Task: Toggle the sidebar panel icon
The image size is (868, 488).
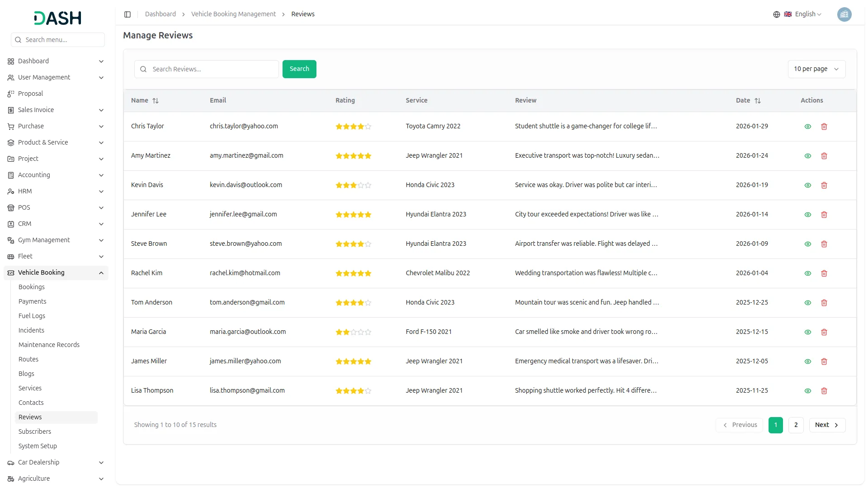Action: point(127,14)
